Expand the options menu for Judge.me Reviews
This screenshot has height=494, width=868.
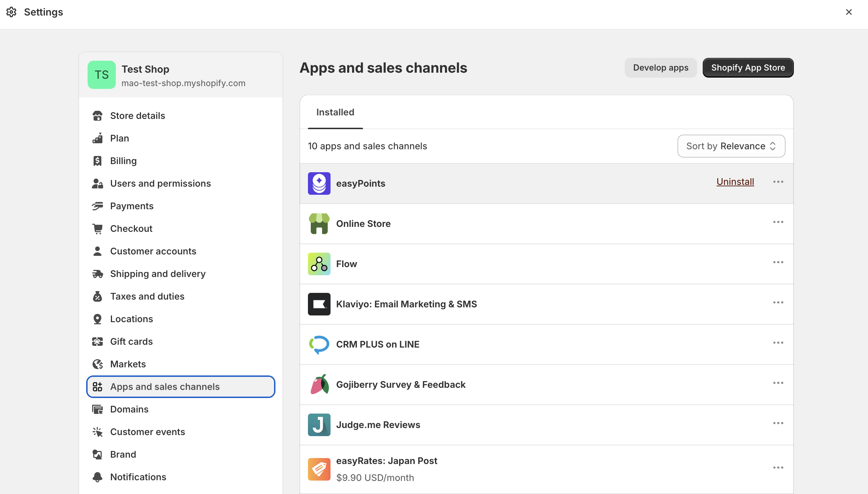[778, 423]
